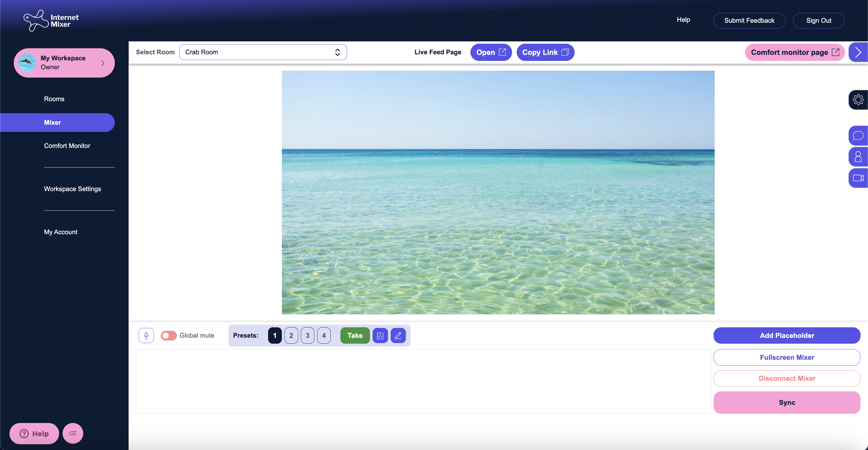Switch to the Comfort Monitor section
This screenshot has width=868, height=450.
click(x=67, y=145)
